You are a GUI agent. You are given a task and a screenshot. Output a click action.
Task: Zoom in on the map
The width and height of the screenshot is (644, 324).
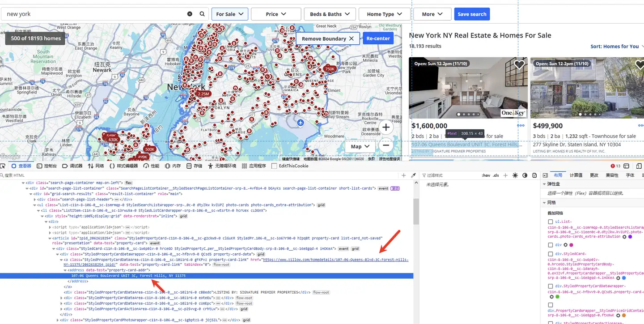coord(386,127)
